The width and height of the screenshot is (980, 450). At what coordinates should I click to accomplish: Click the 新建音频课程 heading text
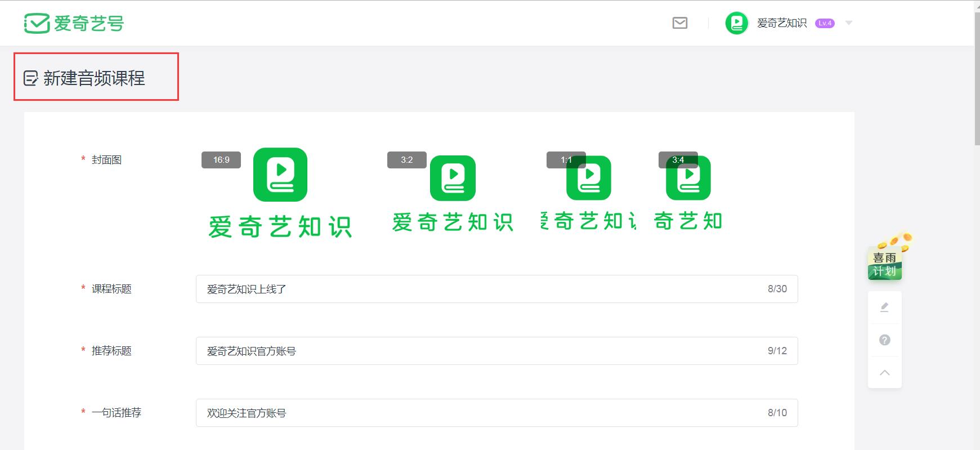click(x=95, y=78)
